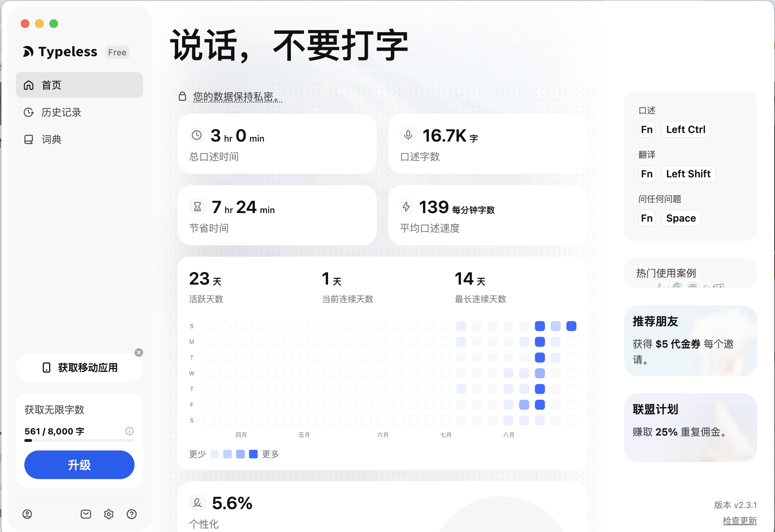Click hourglass icon on 节省时间 card
Viewport: 775px width, 532px height.
197,207
